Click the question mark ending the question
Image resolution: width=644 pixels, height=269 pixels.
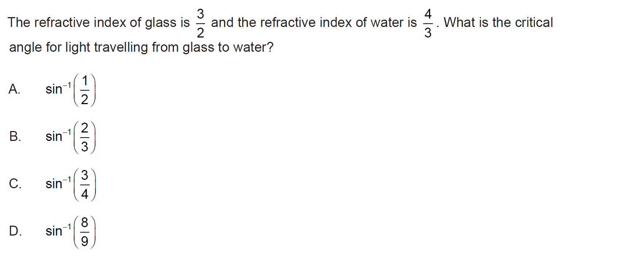[270, 47]
